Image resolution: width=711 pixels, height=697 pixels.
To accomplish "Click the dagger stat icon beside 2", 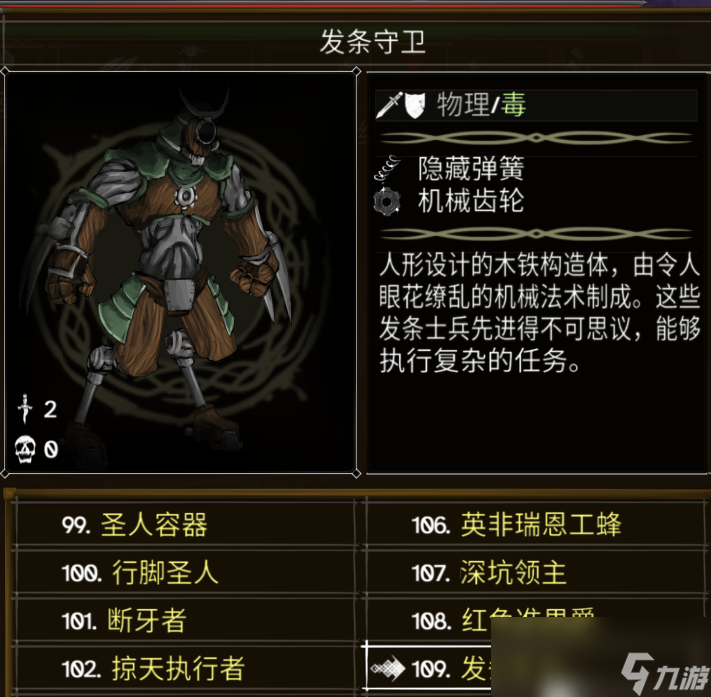I will click(x=25, y=409).
